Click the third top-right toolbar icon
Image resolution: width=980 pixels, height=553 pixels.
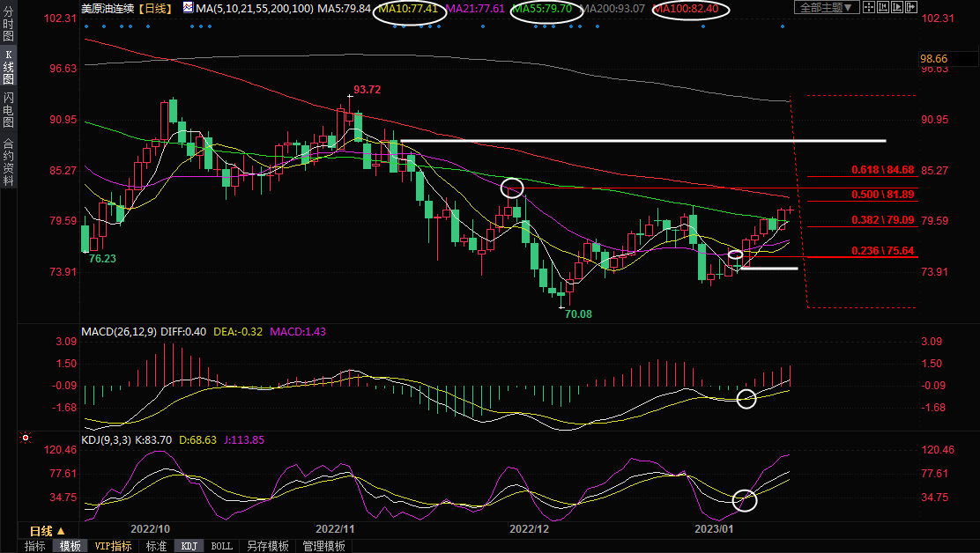pos(897,8)
